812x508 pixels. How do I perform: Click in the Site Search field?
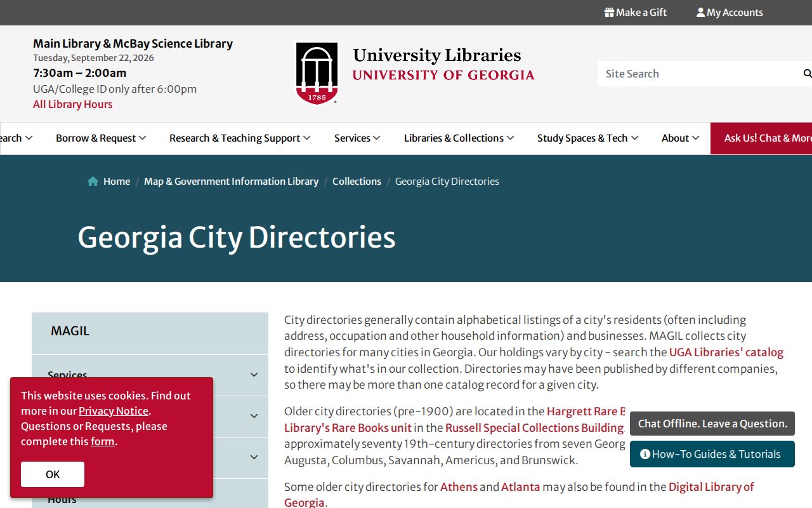698,74
